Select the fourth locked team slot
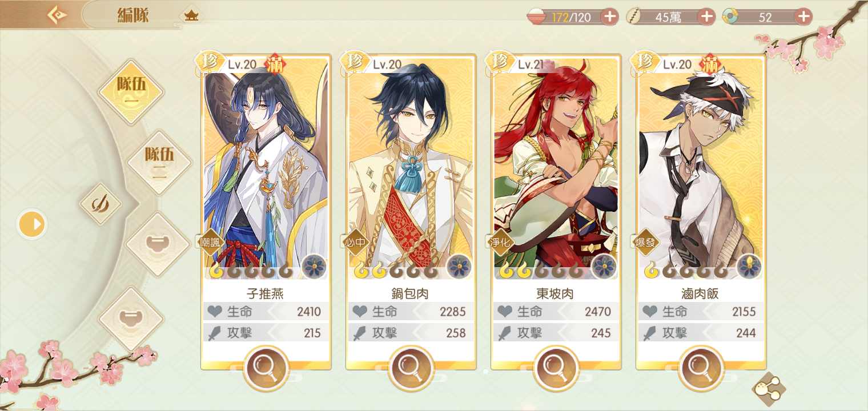The image size is (868, 411). tap(131, 318)
